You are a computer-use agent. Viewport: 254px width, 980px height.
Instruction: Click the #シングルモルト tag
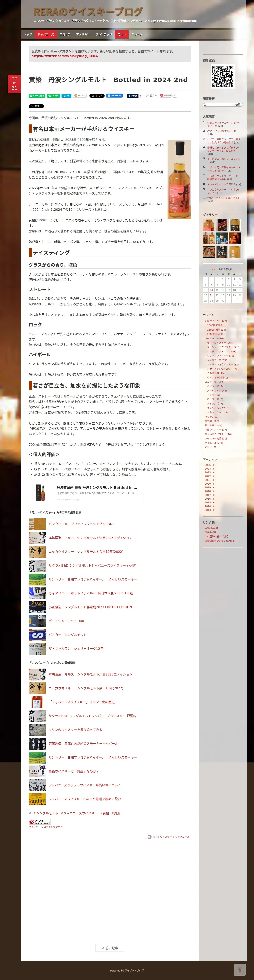pos(46,813)
